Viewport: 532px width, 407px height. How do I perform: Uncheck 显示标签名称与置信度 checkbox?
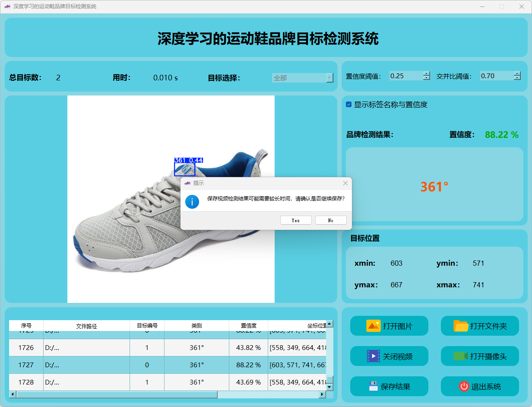[x=349, y=105]
